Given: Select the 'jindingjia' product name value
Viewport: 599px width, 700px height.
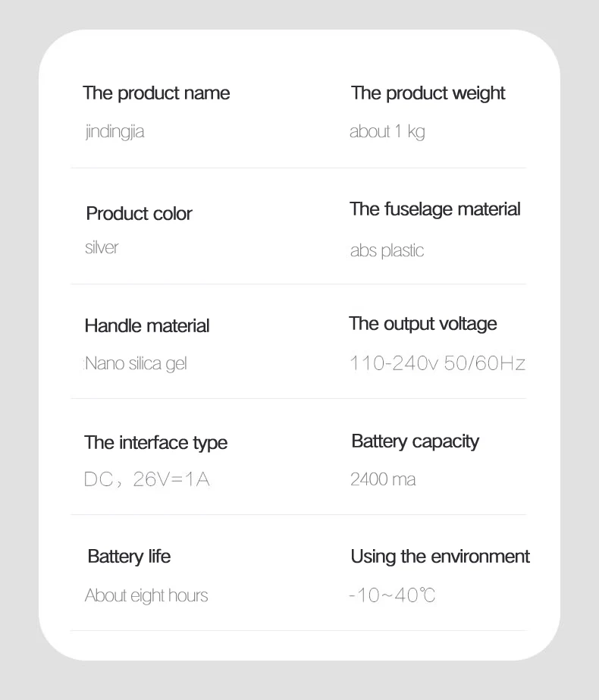Looking at the screenshot, I should coord(114,132).
